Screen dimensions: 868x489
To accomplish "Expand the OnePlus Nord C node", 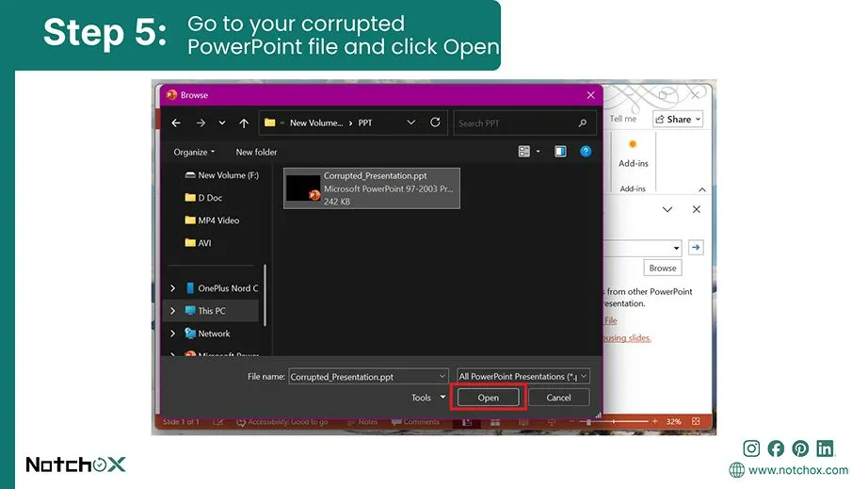I will click(x=172, y=288).
